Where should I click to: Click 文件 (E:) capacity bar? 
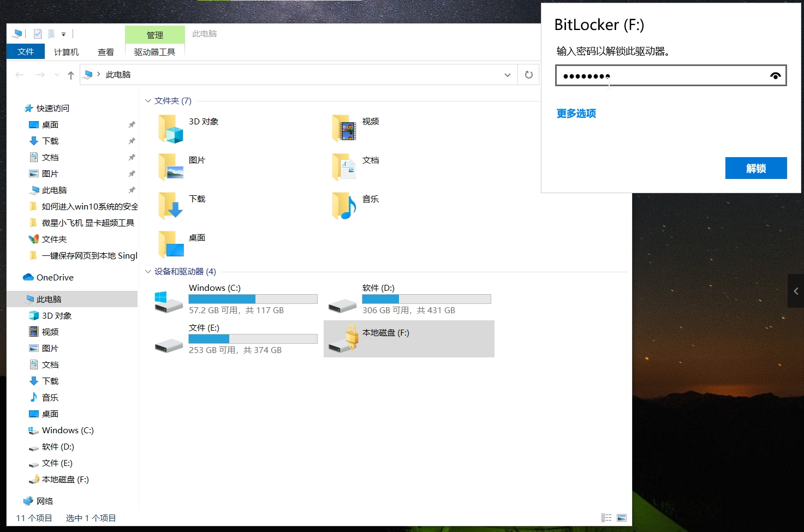click(253, 339)
